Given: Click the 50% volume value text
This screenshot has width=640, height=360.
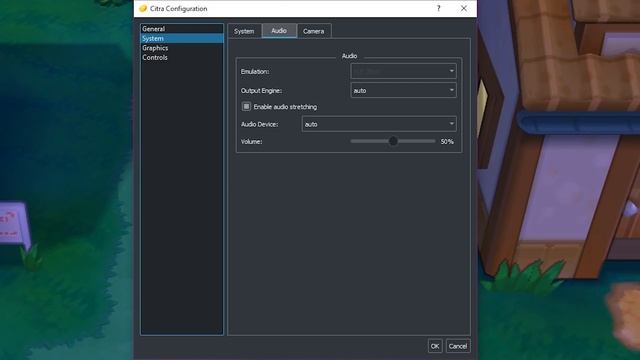Looking at the screenshot, I should tap(447, 142).
